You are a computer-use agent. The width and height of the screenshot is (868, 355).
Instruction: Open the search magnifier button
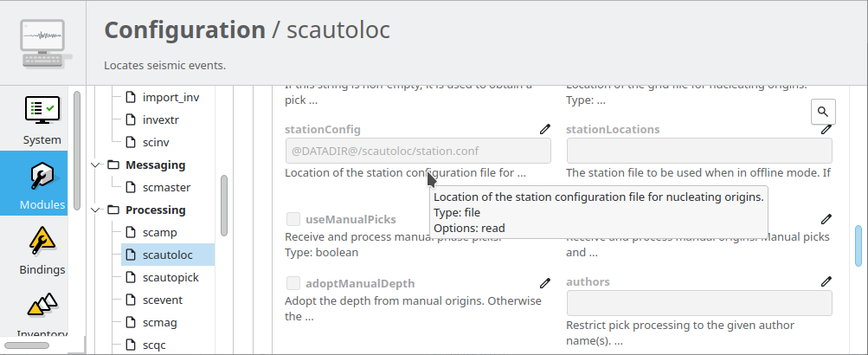coord(823,112)
